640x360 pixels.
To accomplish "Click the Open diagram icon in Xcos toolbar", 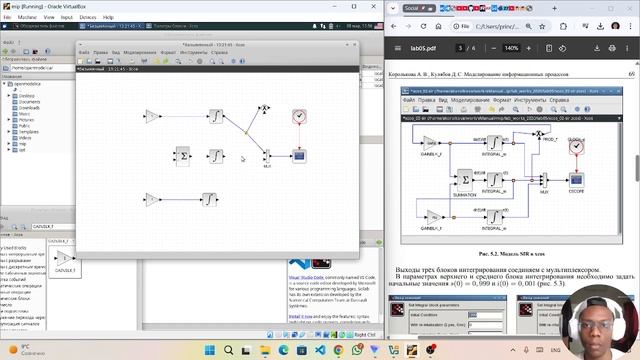I will [x=89, y=61].
